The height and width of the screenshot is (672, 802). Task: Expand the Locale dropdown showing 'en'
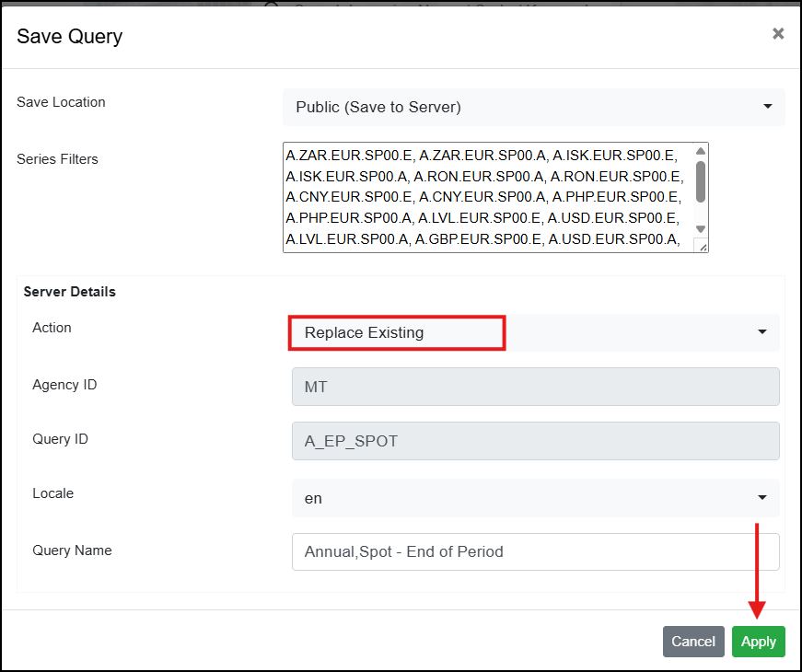[x=535, y=498]
